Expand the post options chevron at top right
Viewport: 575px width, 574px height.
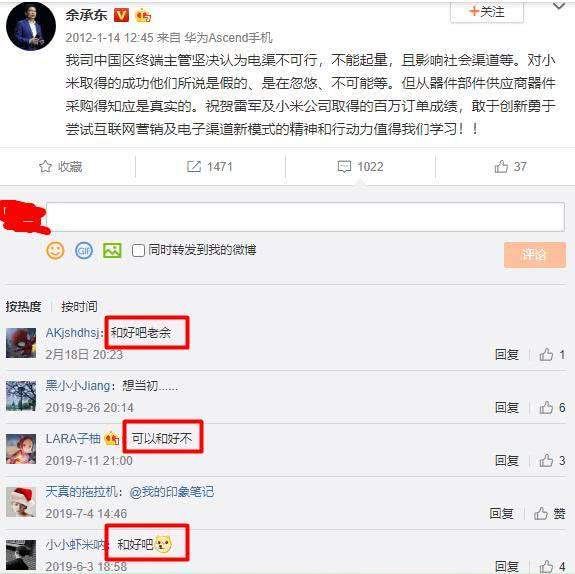[559, 6]
